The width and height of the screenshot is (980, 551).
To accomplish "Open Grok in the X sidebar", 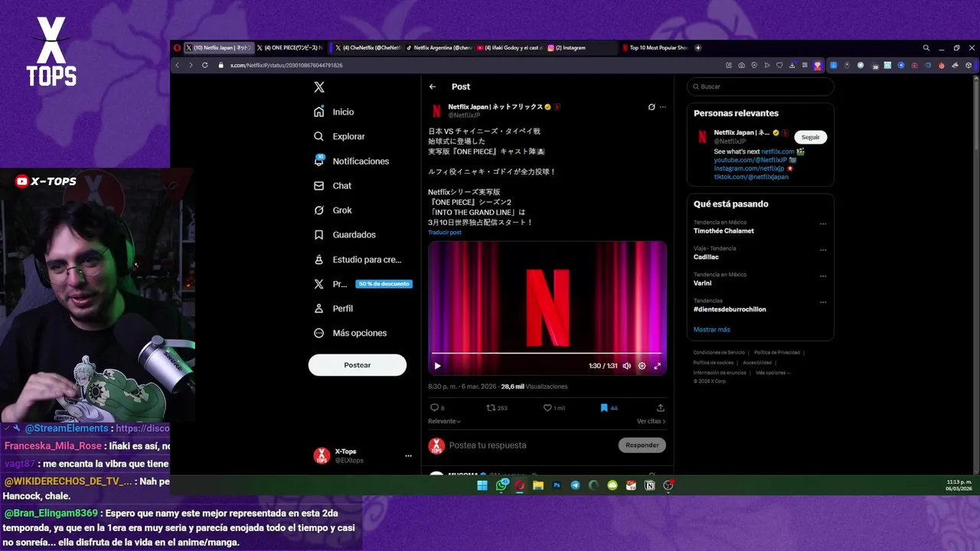I will click(332, 210).
